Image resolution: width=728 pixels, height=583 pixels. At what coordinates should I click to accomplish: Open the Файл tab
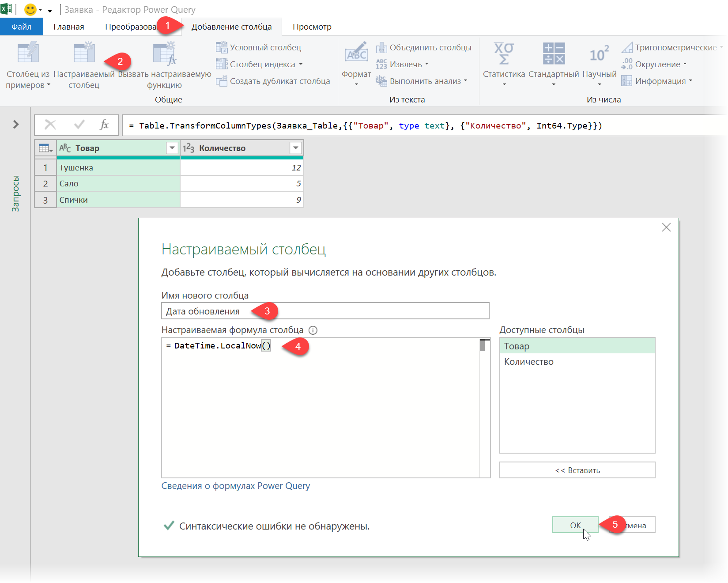(x=21, y=27)
